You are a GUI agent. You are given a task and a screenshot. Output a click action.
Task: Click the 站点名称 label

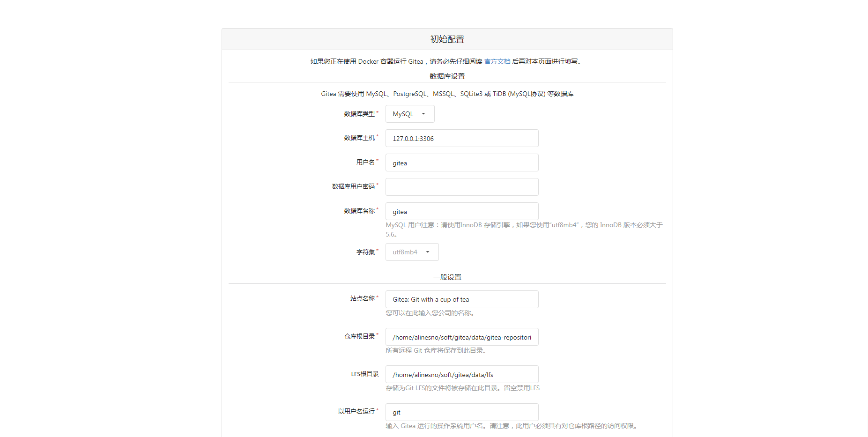coord(363,298)
